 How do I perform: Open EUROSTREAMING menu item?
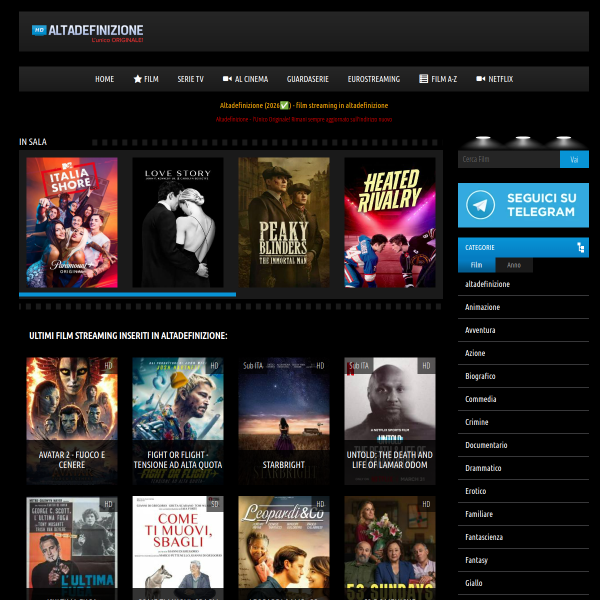point(373,79)
